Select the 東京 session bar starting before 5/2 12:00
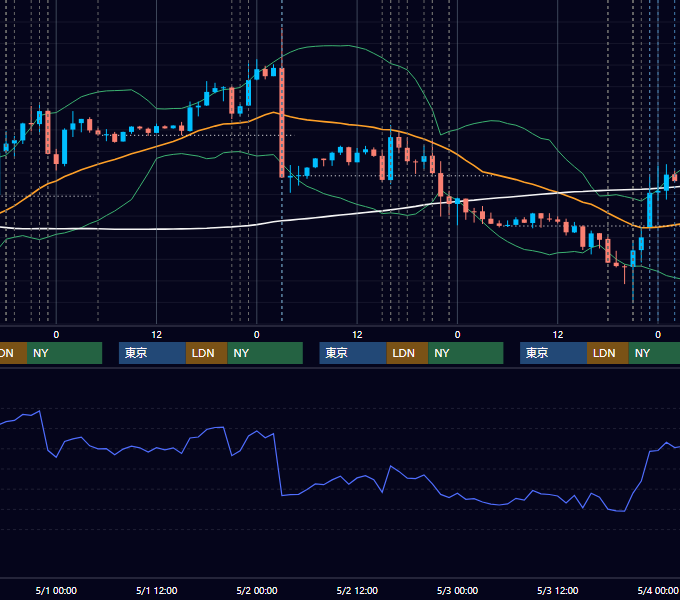Viewport: 680px width, 600px height. click(x=353, y=353)
